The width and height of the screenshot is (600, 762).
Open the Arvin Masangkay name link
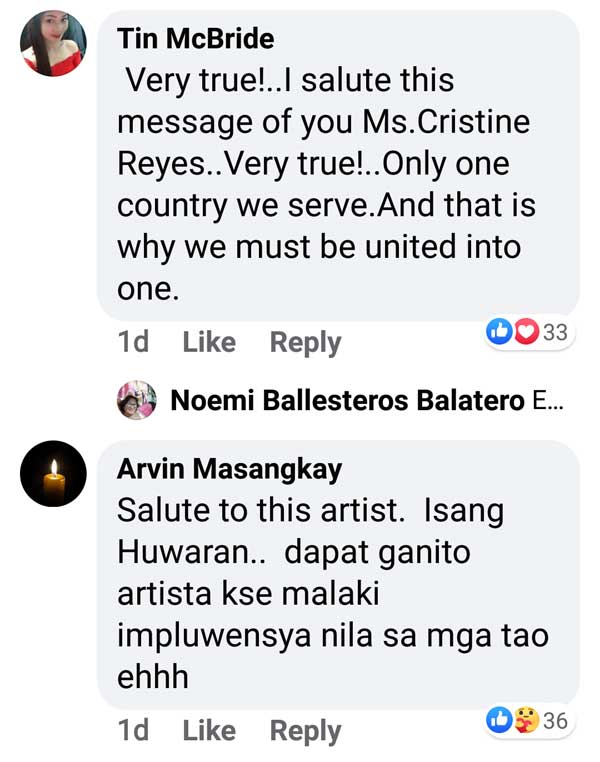pyautogui.click(x=230, y=469)
